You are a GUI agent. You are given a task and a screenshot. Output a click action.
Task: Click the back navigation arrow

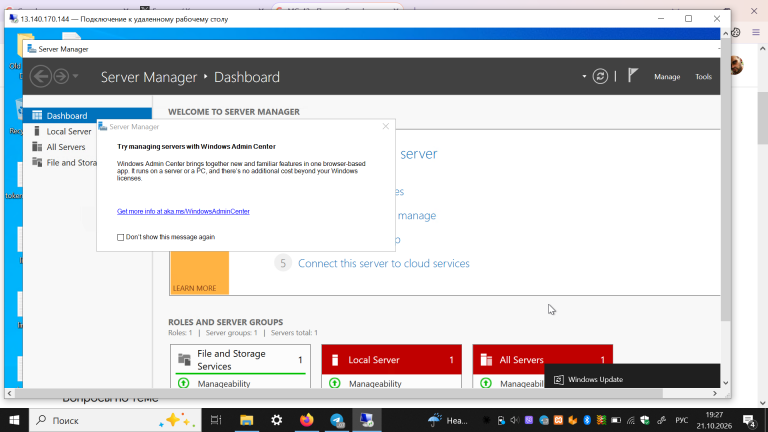point(41,76)
